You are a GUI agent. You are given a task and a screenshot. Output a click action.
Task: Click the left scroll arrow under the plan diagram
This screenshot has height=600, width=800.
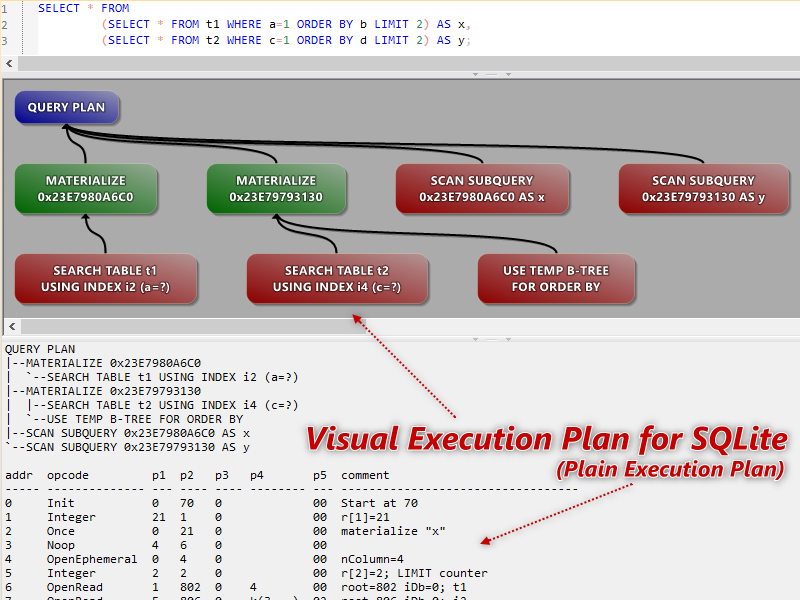tap(12, 327)
